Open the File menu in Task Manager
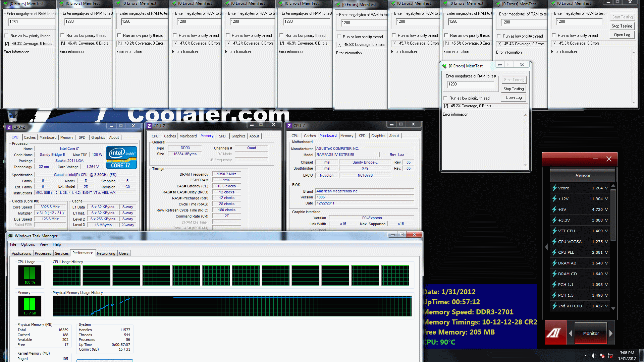 pyautogui.click(x=13, y=244)
